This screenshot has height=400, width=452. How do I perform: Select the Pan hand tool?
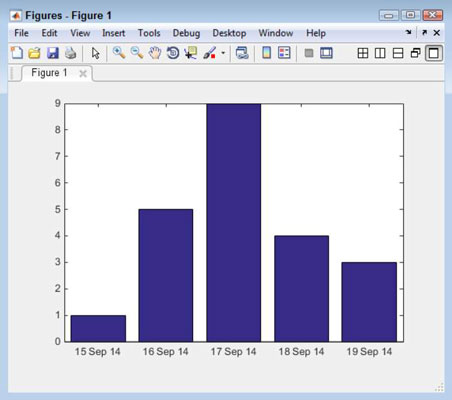pos(155,53)
